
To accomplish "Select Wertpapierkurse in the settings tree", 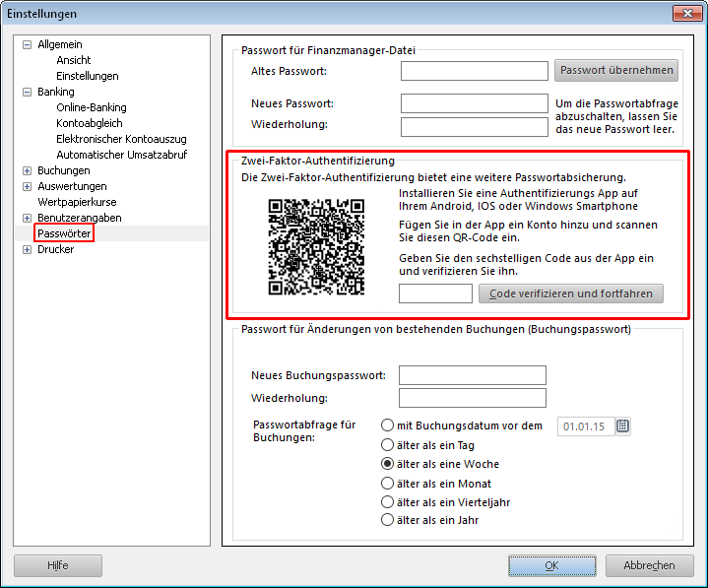I will click(x=77, y=203).
